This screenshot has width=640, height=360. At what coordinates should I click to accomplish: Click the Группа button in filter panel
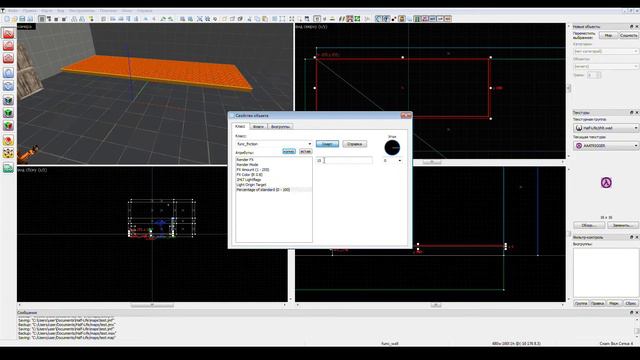581,303
